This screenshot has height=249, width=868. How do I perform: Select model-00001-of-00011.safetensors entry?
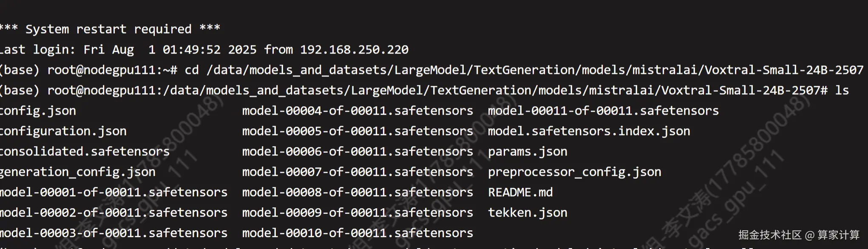pos(113,192)
